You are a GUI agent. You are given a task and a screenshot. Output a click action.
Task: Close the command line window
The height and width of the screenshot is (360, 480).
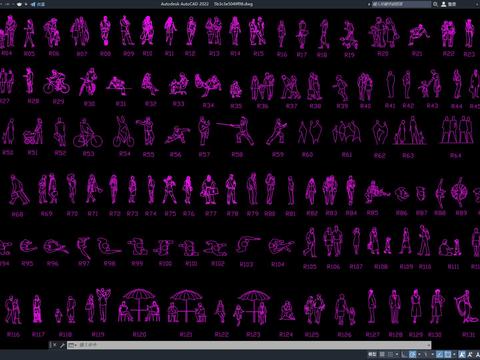pyautogui.click(x=54, y=345)
